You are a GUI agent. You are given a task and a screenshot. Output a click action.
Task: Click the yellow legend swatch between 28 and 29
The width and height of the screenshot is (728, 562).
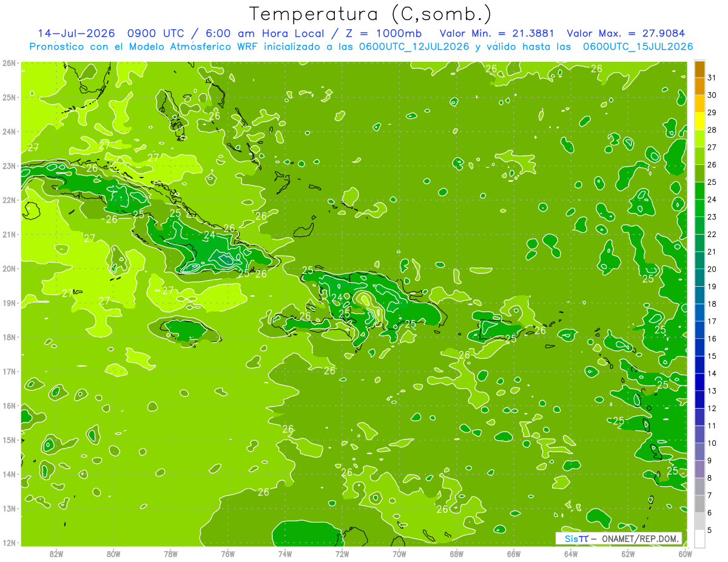(x=699, y=121)
